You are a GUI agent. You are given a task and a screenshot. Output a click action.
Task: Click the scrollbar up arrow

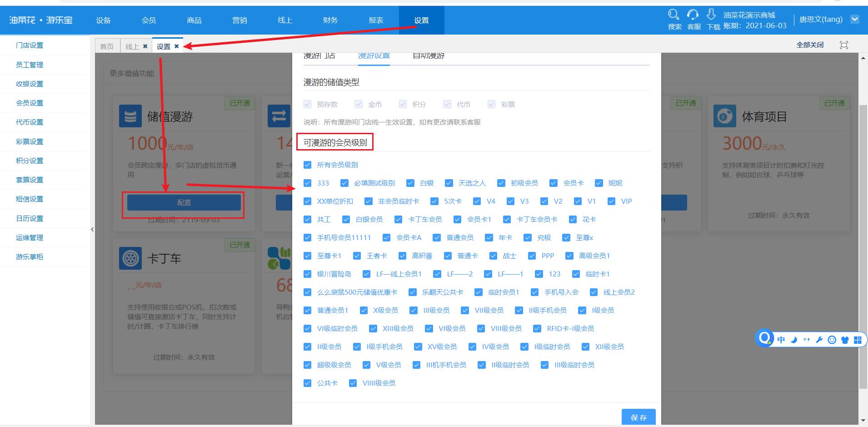click(863, 58)
